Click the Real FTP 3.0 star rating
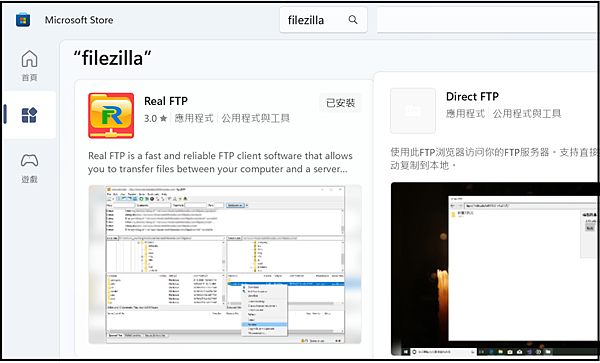 (155, 119)
